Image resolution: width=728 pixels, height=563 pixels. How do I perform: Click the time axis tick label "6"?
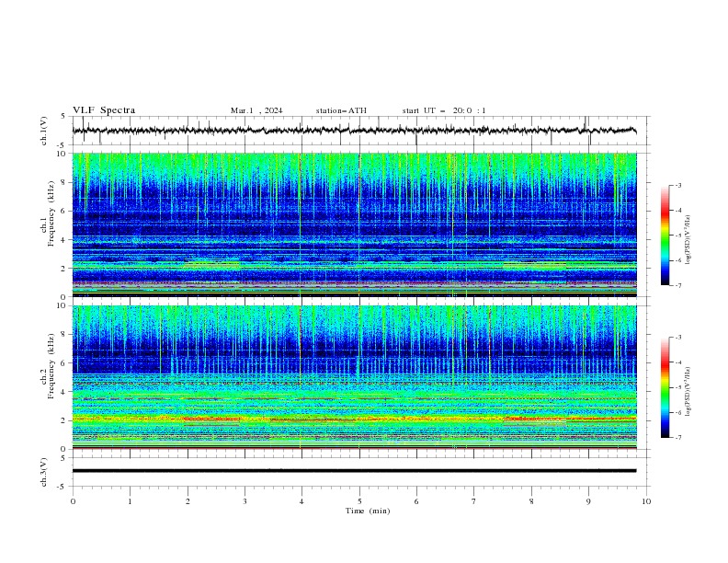tap(416, 501)
